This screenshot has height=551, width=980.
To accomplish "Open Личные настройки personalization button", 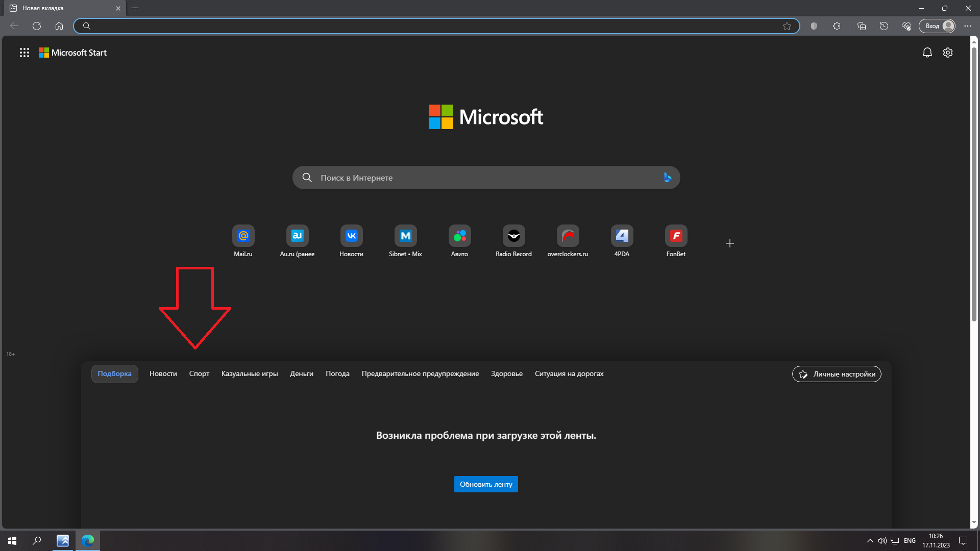I will [836, 374].
